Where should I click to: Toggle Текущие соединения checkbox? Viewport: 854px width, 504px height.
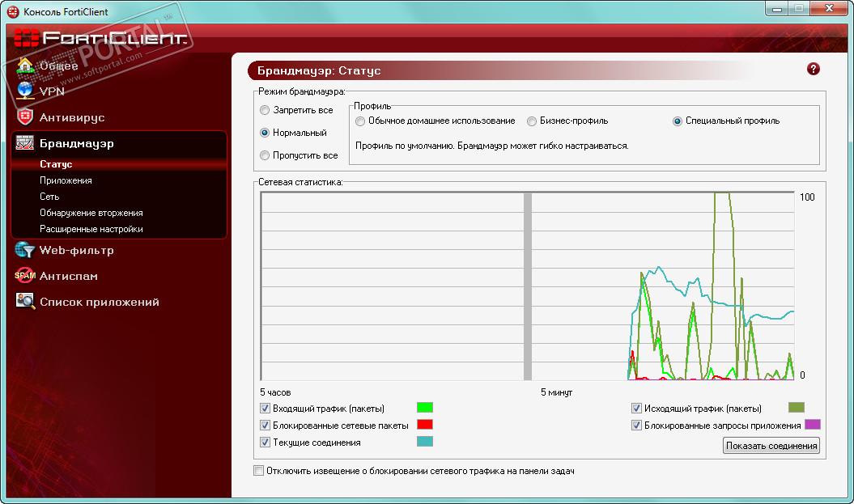click(x=265, y=442)
